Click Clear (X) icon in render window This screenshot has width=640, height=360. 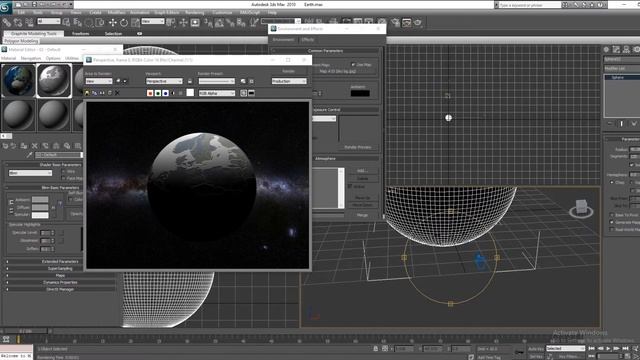[117, 93]
